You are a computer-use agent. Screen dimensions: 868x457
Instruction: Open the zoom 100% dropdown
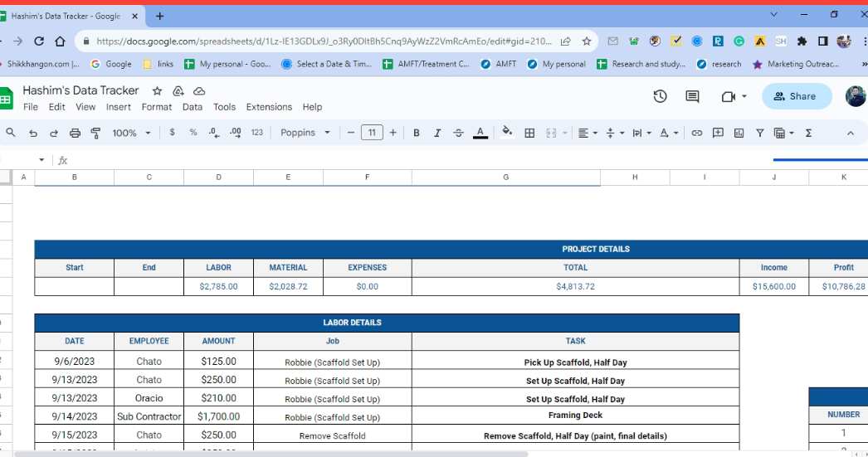click(131, 133)
